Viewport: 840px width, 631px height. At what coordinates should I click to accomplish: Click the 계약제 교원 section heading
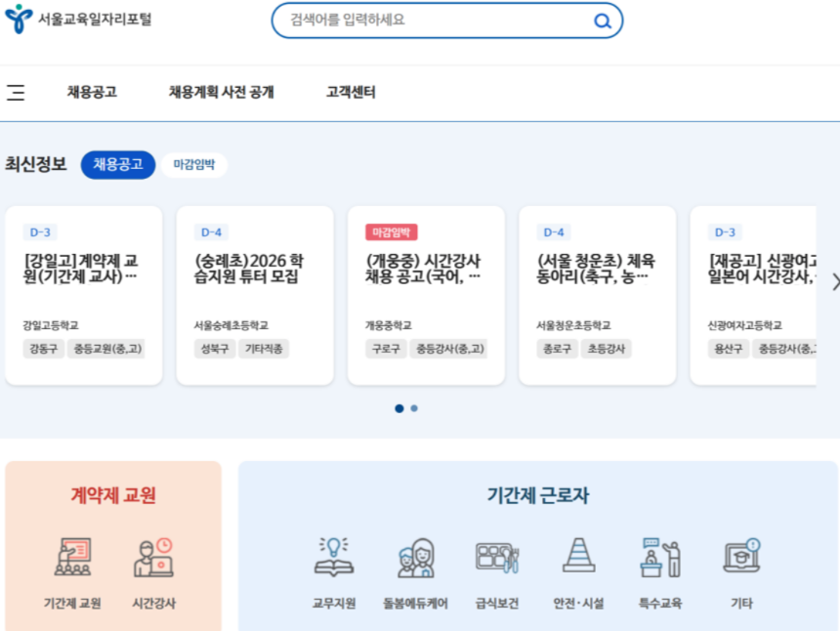[113, 495]
